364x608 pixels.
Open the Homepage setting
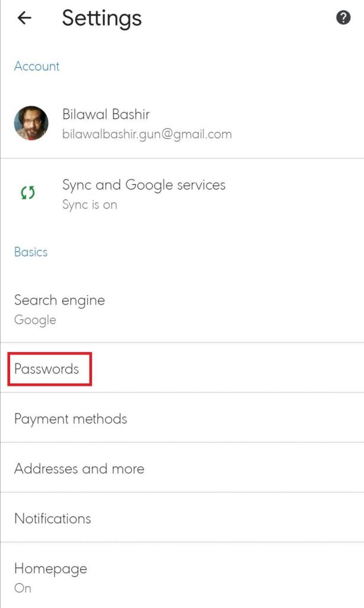50,568
